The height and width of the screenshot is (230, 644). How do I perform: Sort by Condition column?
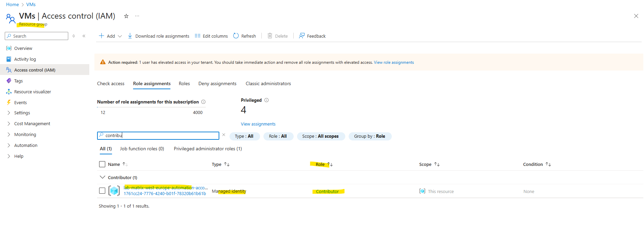537,165
